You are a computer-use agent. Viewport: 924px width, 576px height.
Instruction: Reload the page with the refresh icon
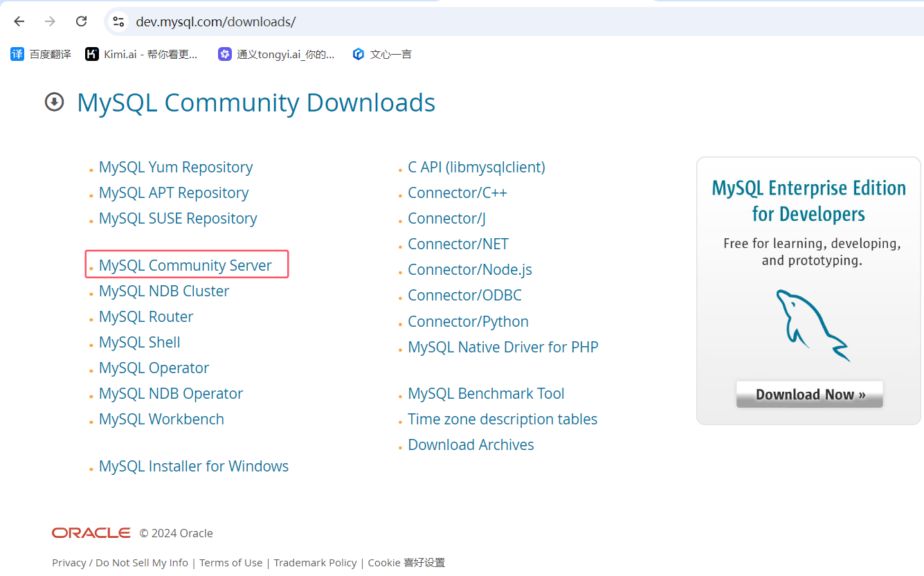81,21
